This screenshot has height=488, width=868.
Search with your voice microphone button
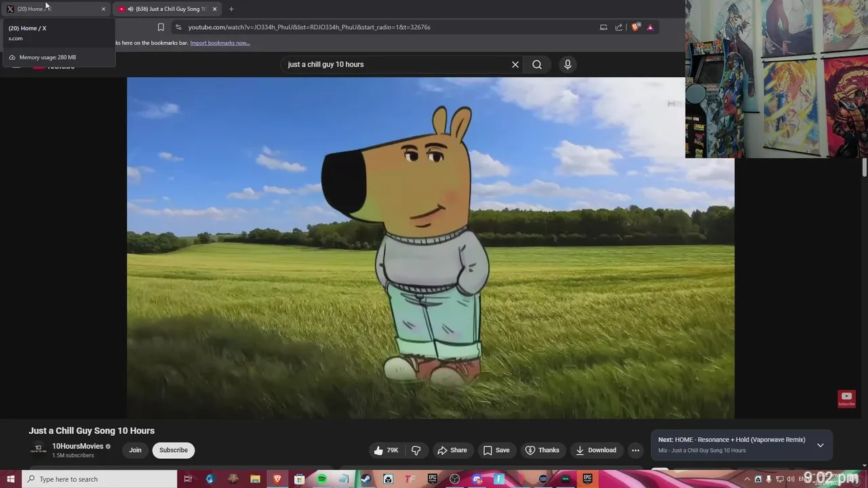(568, 64)
